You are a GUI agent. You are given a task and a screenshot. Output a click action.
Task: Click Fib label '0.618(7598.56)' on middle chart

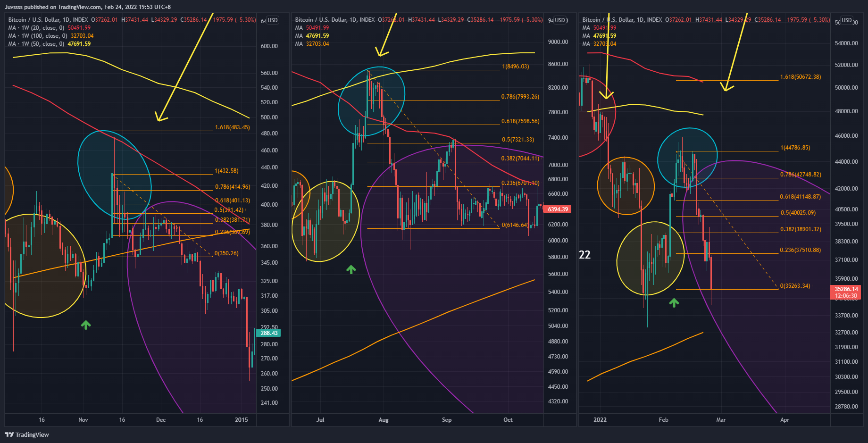tap(520, 121)
